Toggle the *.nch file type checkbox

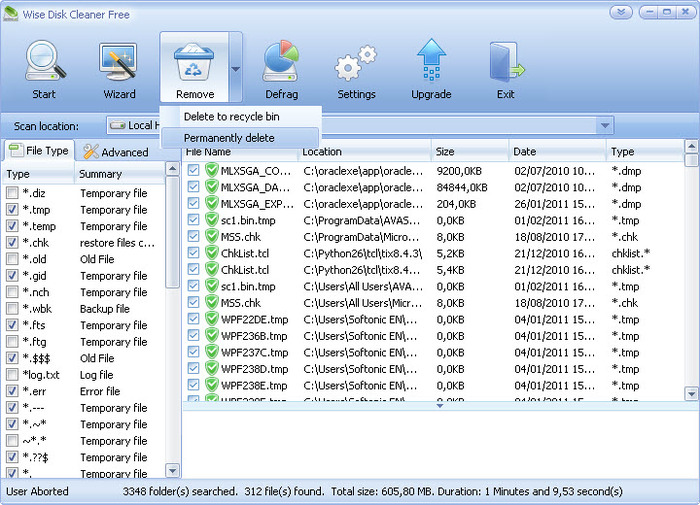pos(12,292)
